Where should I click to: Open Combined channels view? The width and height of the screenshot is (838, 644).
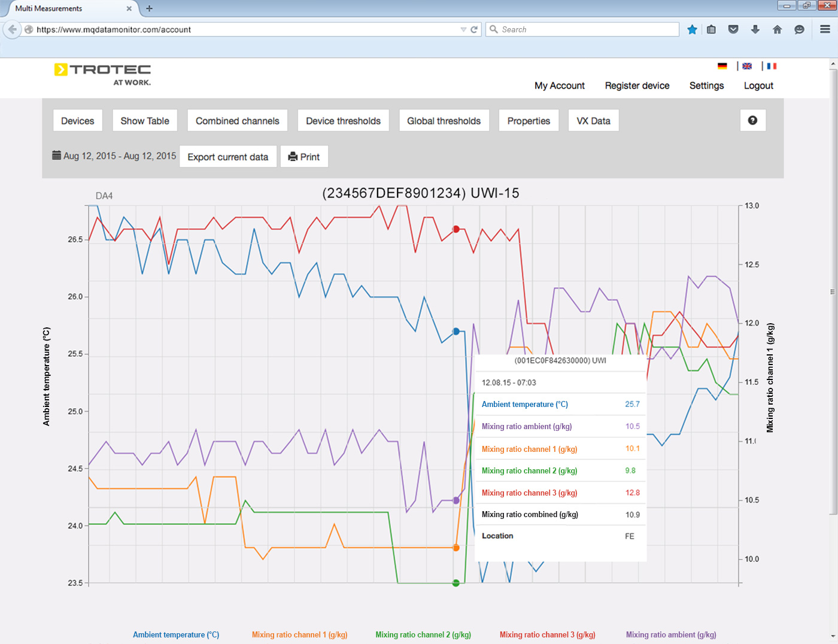coord(238,120)
